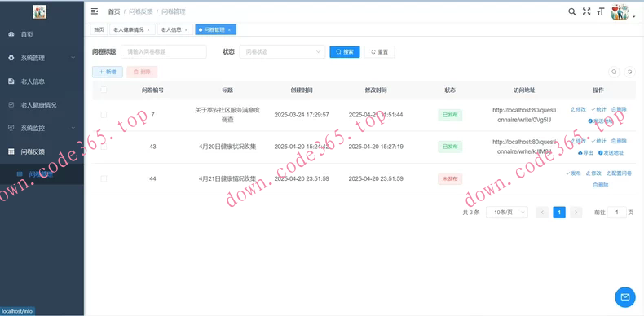This screenshot has width=644, height=316.
Task: Select 问卷管理 submenu in sidebar
Action: [42, 174]
